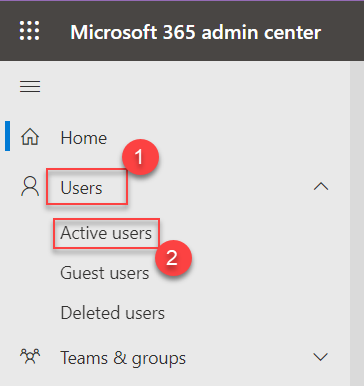Screen dimensions: 364x386
Task: Collapse the Users section chevron
Action: [x=321, y=186]
